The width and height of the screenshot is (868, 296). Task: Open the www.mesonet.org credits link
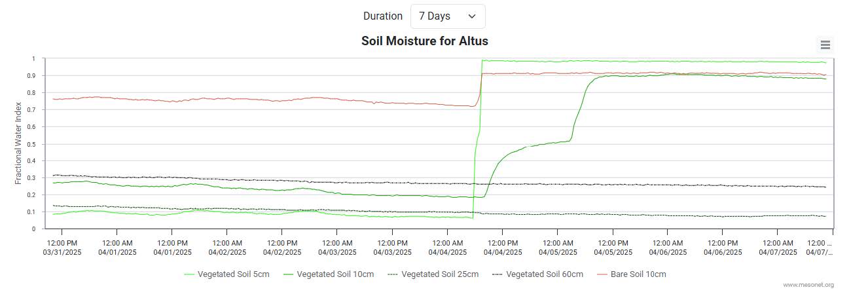coord(808,285)
